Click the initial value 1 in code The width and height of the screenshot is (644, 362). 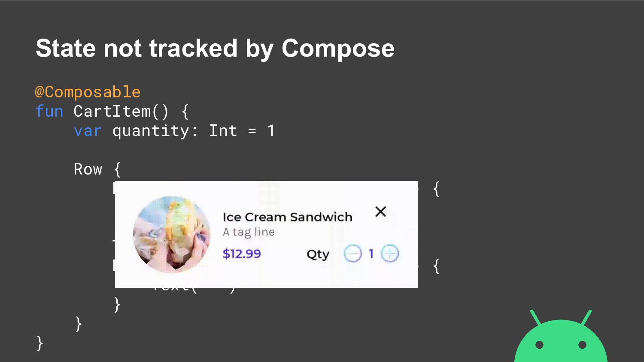click(x=271, y=130)
